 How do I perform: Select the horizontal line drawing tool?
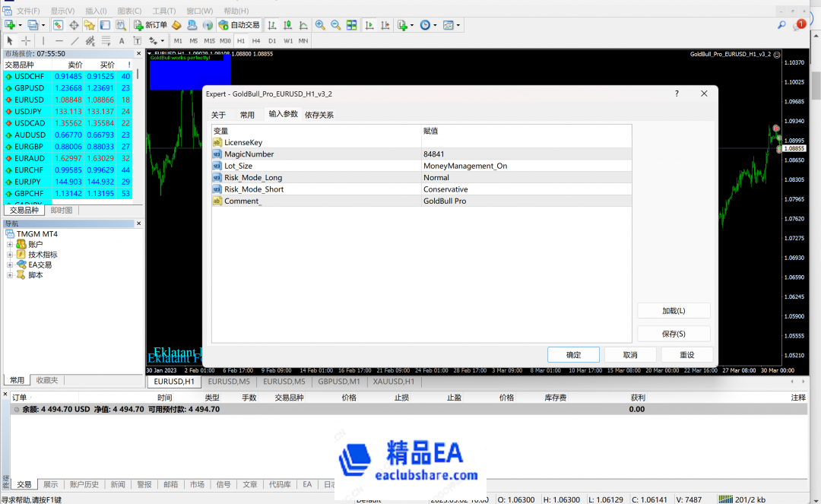pos(59,40)
